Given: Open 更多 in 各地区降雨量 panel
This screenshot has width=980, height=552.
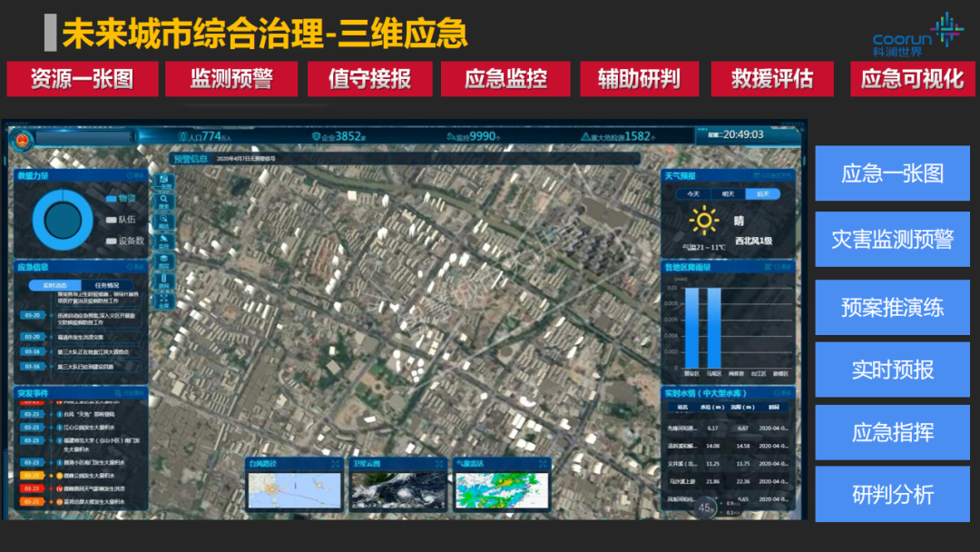Looking at the screenshot, I should tap(782, 268).
